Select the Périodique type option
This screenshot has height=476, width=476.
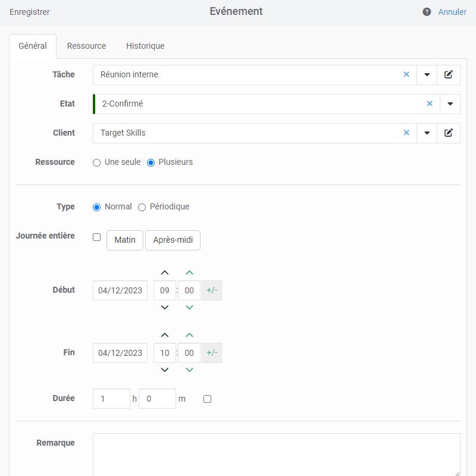(142, 207)
